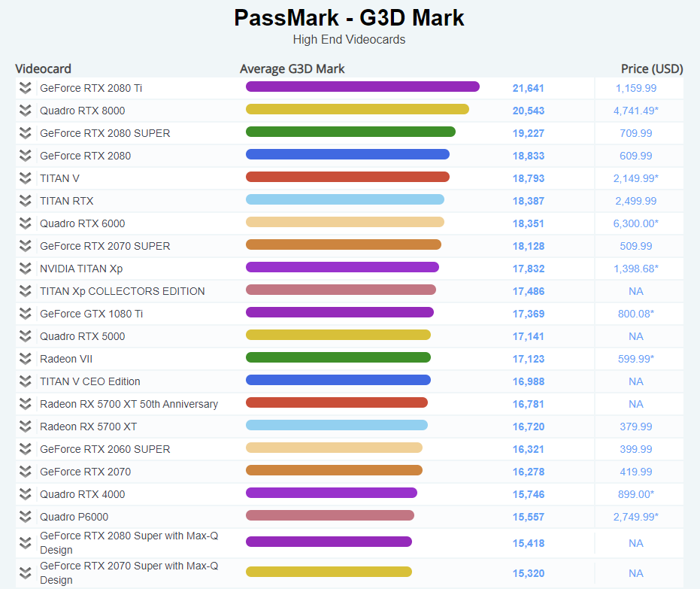Expand the NVIDIA TITAN Xp row chevron
Viewport: 700px width, 589px height.
click(x=26, y=269)
